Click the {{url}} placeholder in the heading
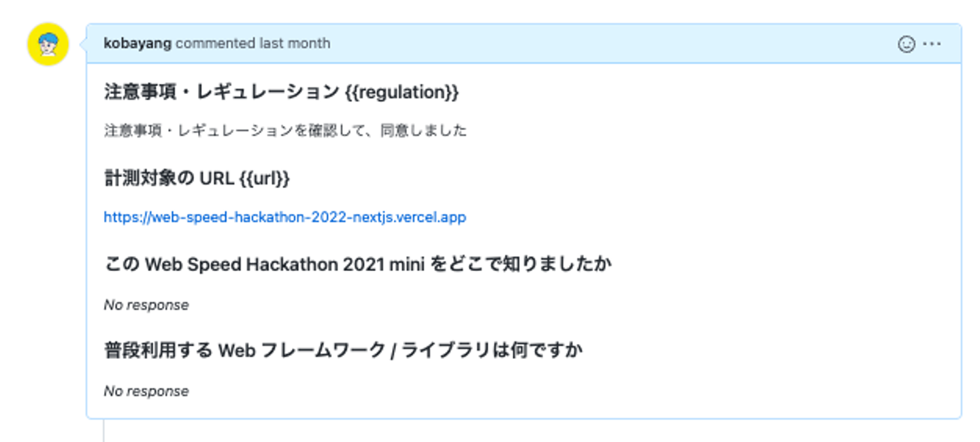This screenshot has height=442, width=980. click(x=265, y=178)
